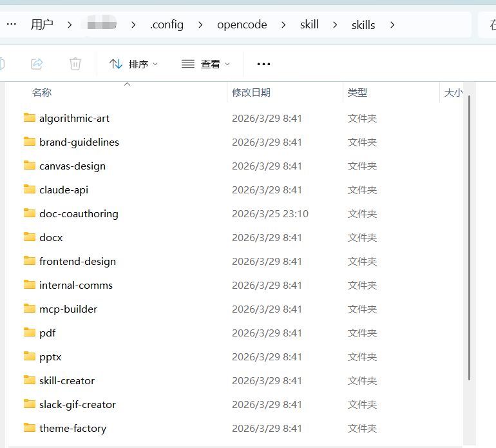Click the claude-api folder icon
496x448 pixels.
[x=30, y=190]
